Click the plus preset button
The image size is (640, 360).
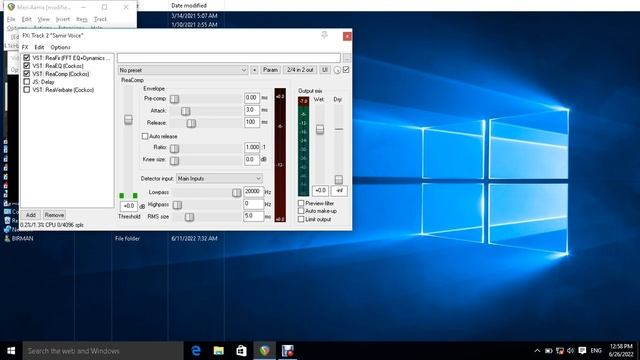(x=254, y=70)
